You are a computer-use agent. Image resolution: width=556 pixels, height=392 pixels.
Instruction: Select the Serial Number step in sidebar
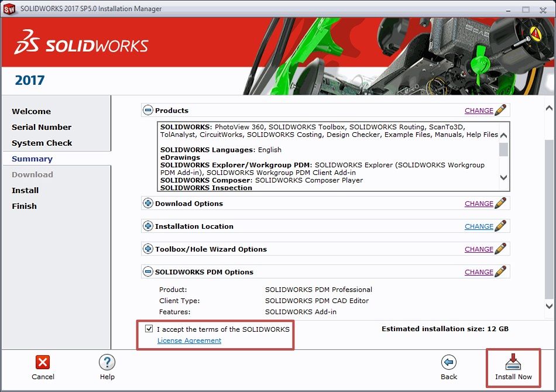coord(42,127)
